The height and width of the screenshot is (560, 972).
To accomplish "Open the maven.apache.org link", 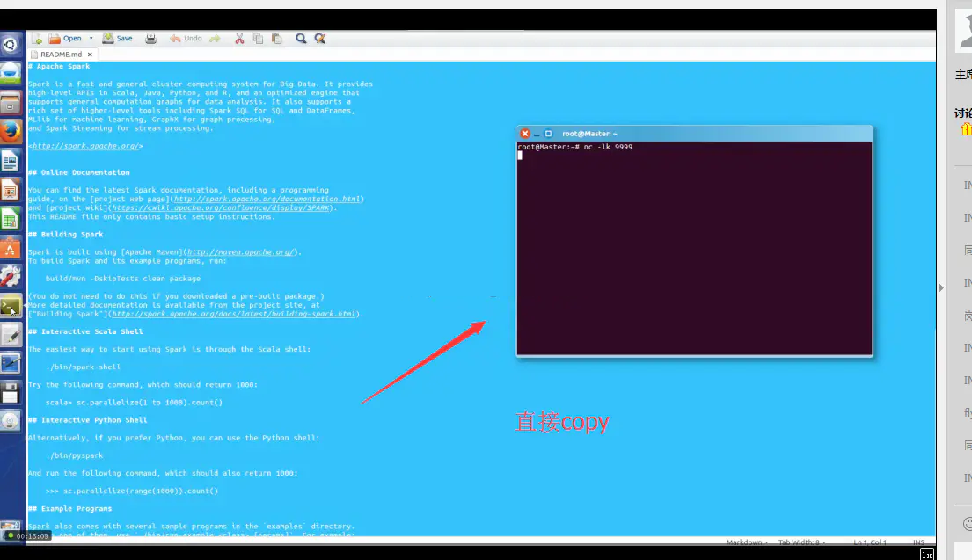I will coord(240,252).
